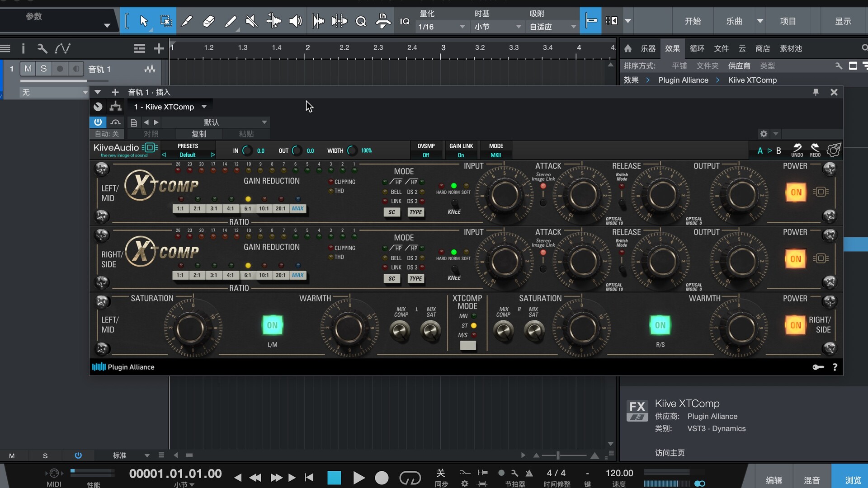Click the play button in transport
The height and width of the screenshot is (488, 868).
pyautogui.click(x=359, y=478)
